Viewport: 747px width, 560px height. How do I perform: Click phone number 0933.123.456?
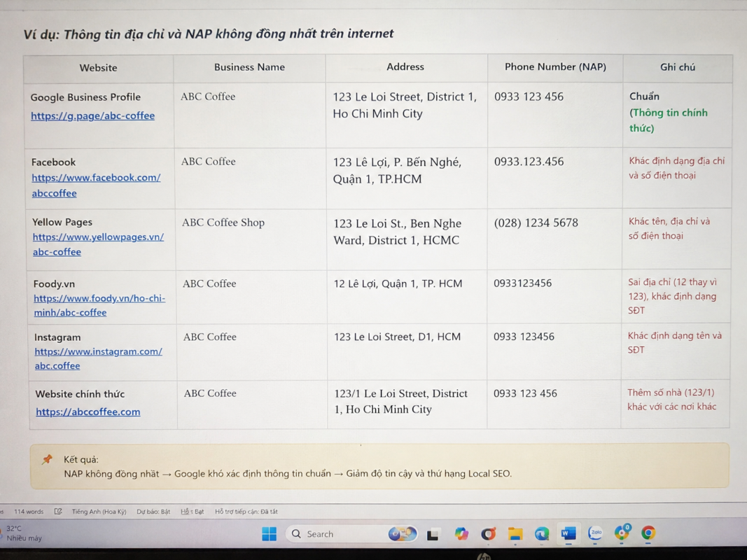pos(529,162)
